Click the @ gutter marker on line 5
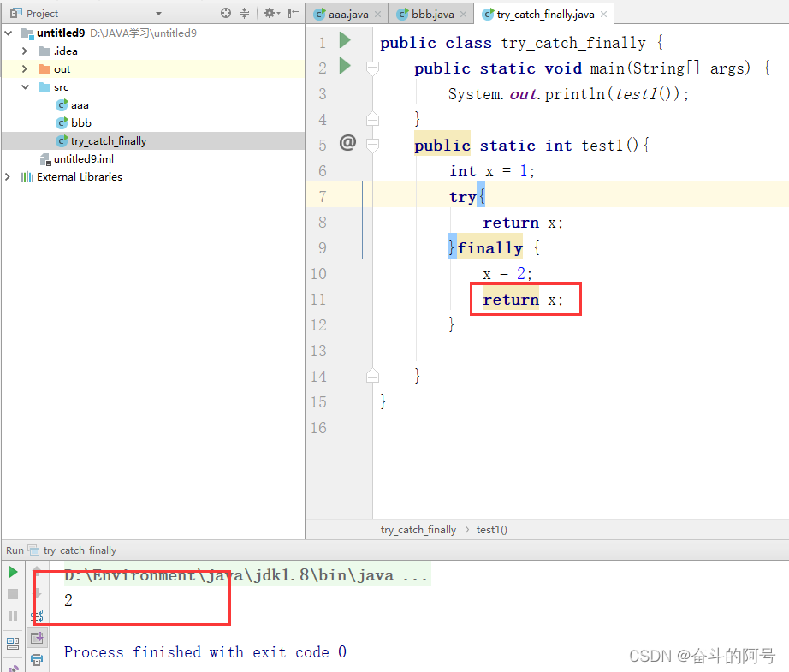 pyautogui.click(x=347, y=143)
